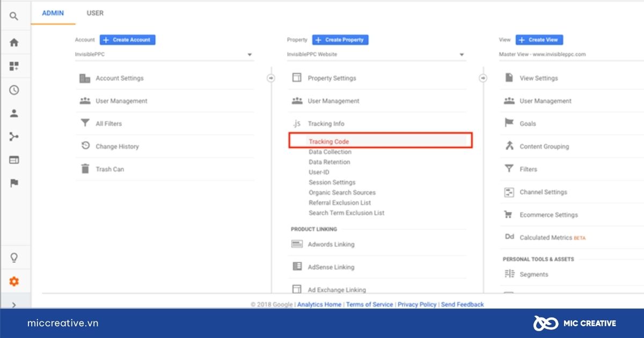This screenshot has width=644, height=338.
Task: Select User-ID under Tracking Info
Action: pyautogui.click(x=319, y=172)
